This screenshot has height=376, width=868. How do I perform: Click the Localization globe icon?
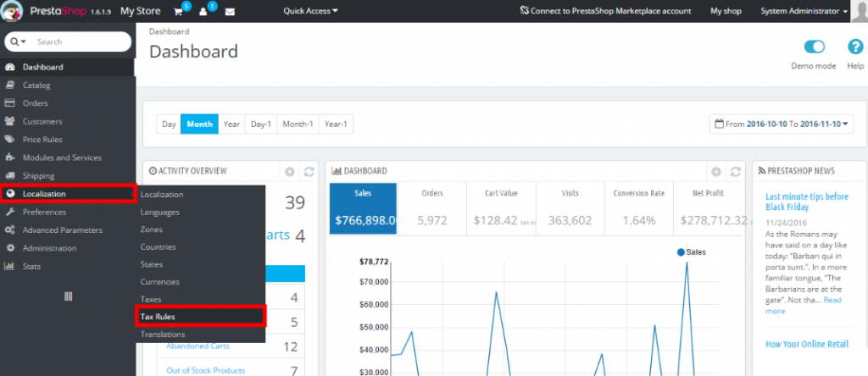tap(9, 194)
